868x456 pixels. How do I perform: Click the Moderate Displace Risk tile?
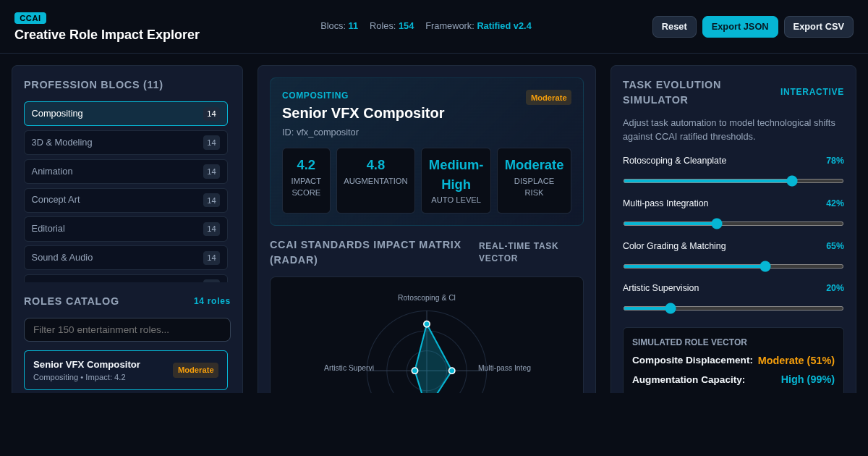click(534, 181)
